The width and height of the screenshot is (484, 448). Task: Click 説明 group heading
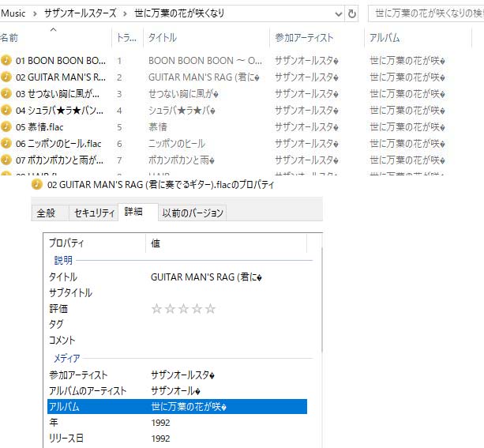click(x=63, y=260)
